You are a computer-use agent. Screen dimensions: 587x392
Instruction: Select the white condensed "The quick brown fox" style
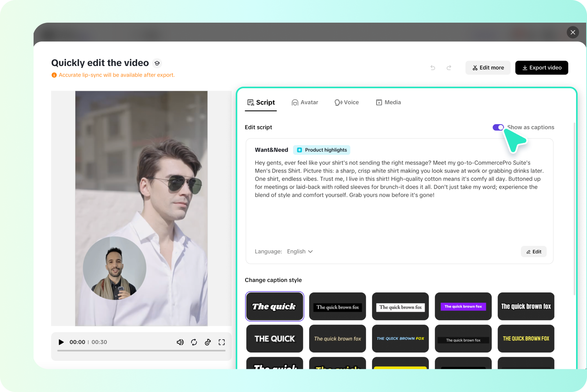click(526, 306)
